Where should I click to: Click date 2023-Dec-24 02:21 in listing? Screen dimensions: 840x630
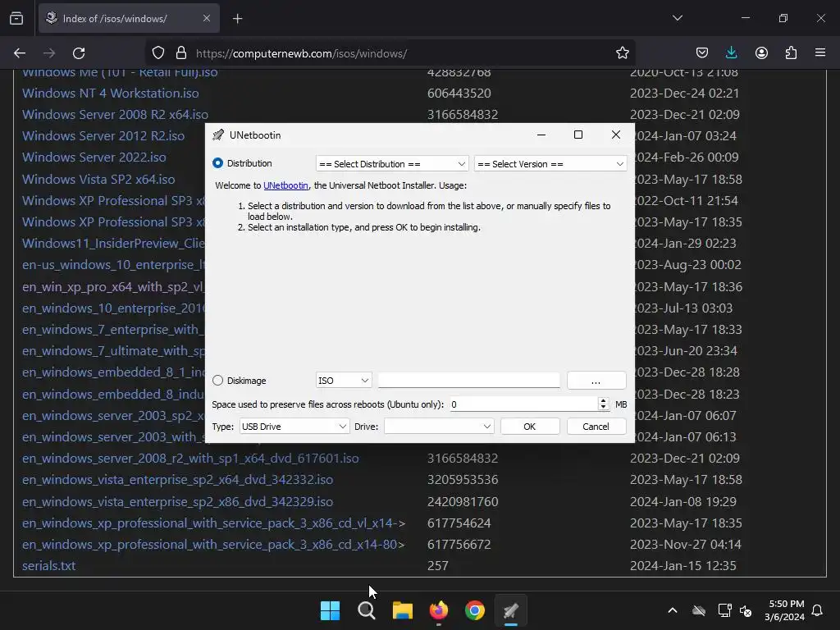pyautogui.click(x=685, y=94)
